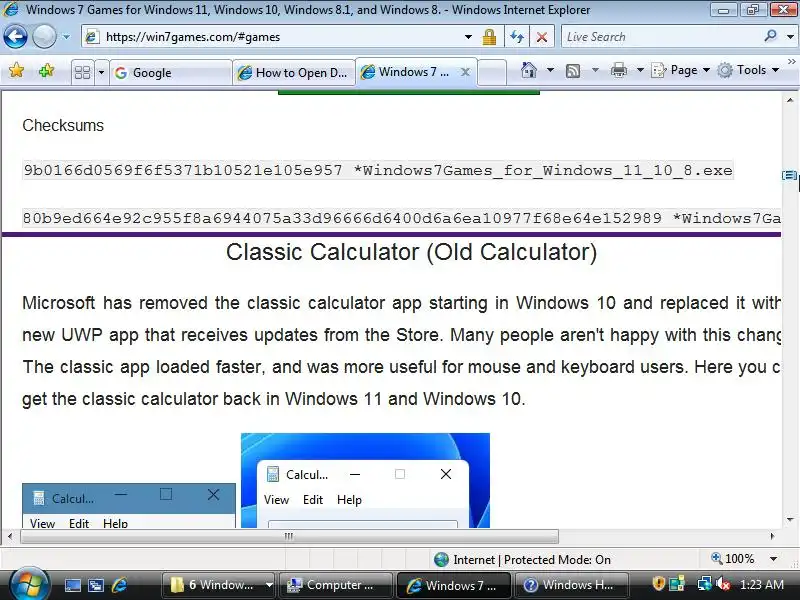Open a new blank tab
Image resolution: width=800 pixels, height=600 pixels.
click(x=492, y=72)
